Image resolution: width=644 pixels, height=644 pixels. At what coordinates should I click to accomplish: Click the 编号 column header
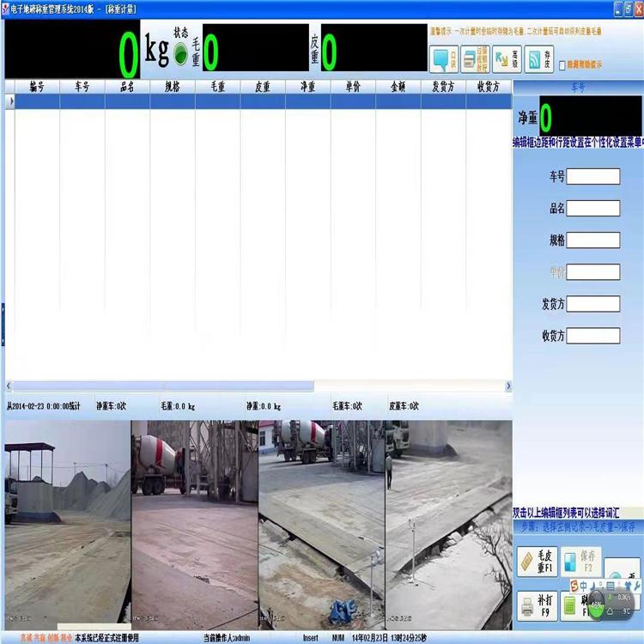tap(37, 87)
